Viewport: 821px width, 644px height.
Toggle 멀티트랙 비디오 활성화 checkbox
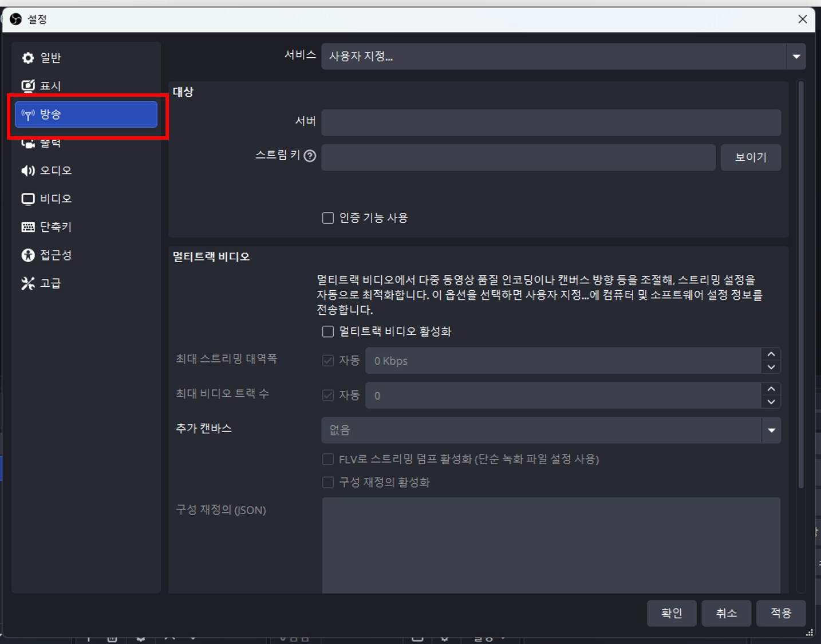328,331
